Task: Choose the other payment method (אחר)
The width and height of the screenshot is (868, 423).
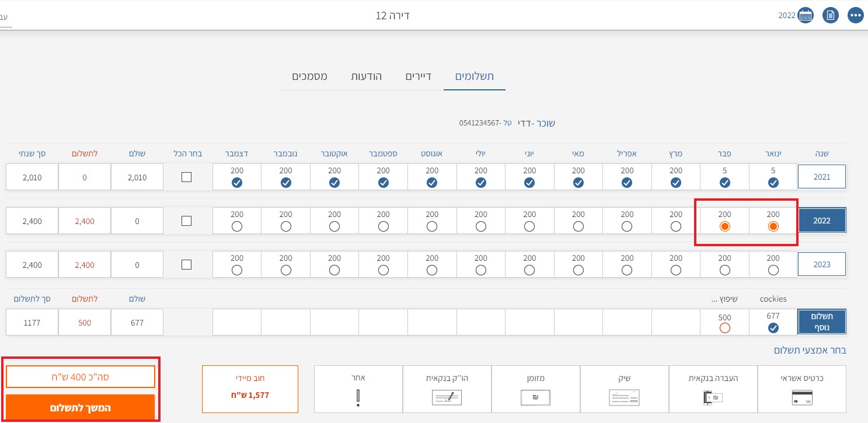Action: tap(358, 389)
